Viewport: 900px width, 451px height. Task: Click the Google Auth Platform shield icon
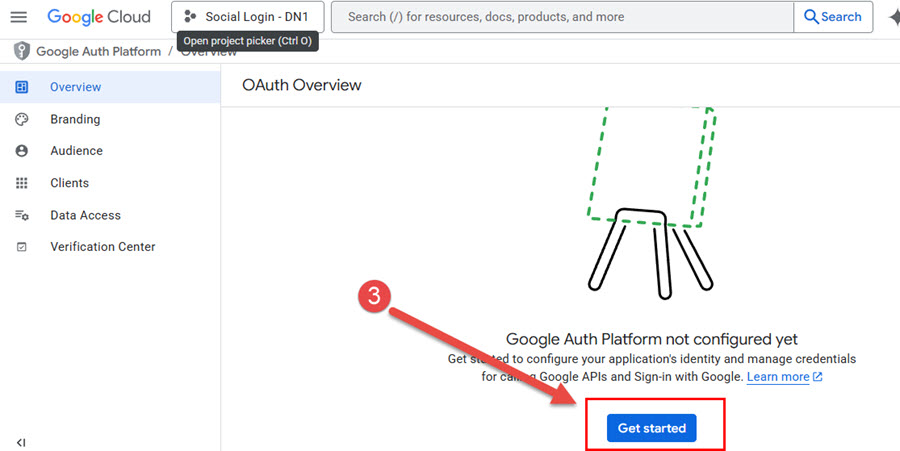(x=20, y=51)
